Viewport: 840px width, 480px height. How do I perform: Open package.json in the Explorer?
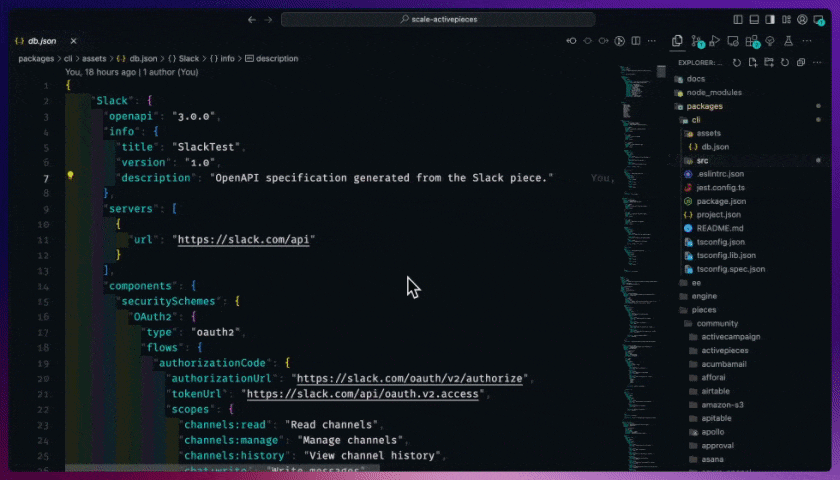(718, 201)
